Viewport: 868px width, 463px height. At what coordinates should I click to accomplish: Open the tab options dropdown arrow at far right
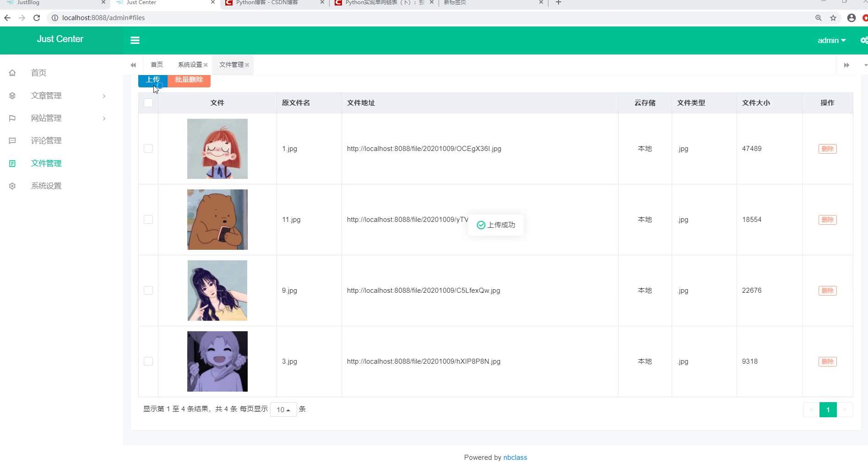[x=865, y=65]
